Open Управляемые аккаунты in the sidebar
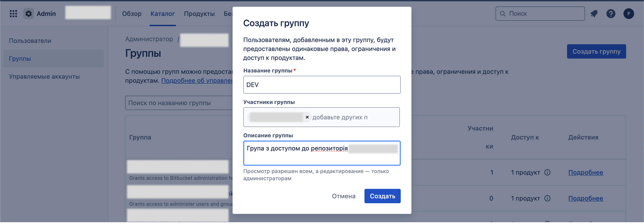The width and height of the screenshot is (644, 224). 54,76
